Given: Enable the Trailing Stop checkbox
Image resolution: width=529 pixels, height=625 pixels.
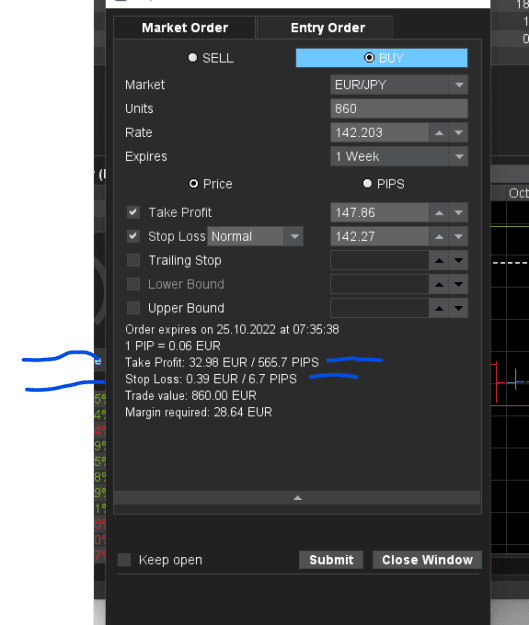Looking at the screenshot, I should pyautogui.click(x=133, y=260).
